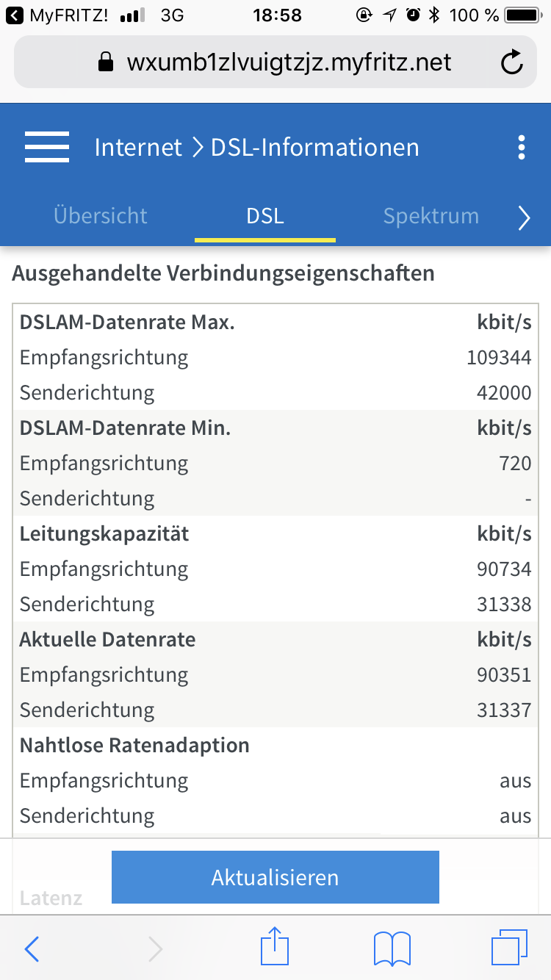Switch to the Übersicht tab

coord(101,216)
